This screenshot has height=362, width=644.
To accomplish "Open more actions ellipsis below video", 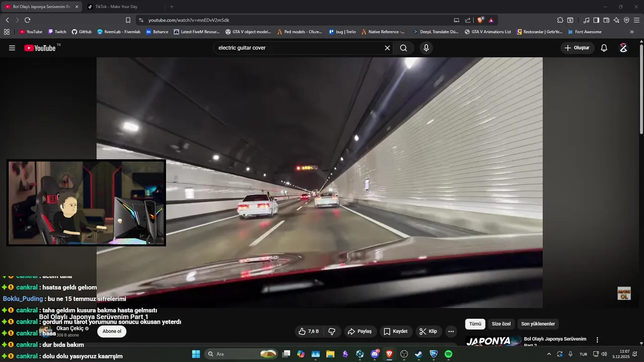I will [451, 331].
